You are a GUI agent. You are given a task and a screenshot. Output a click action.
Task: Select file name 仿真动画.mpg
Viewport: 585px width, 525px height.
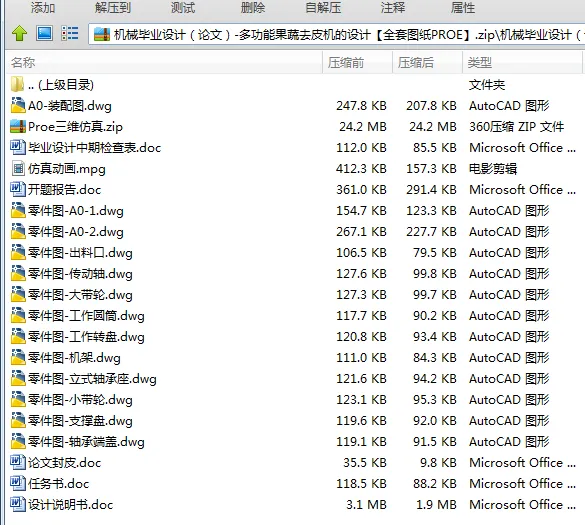pos(67,169)
